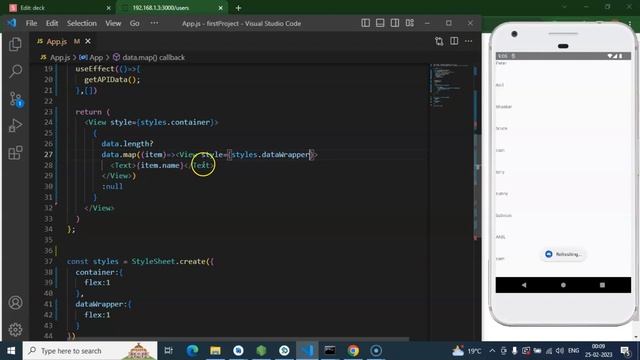
Task: Open the Selection menu
Action: point(82,23)
